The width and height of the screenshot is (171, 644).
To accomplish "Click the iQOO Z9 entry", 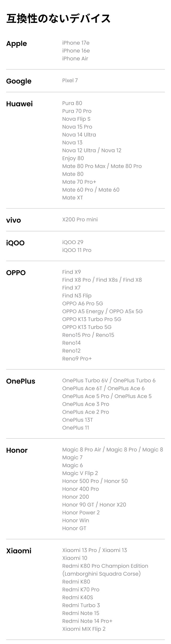I will click(x=73, y=242).
